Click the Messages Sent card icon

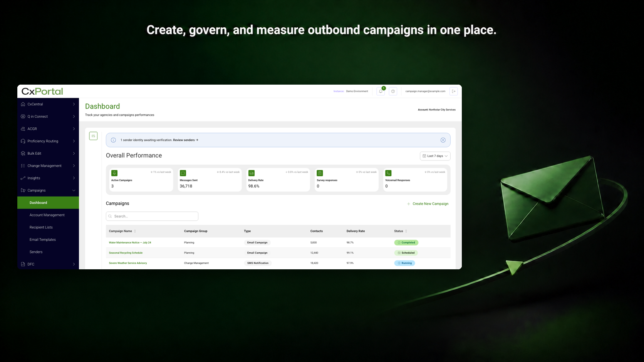click(183, 173)
